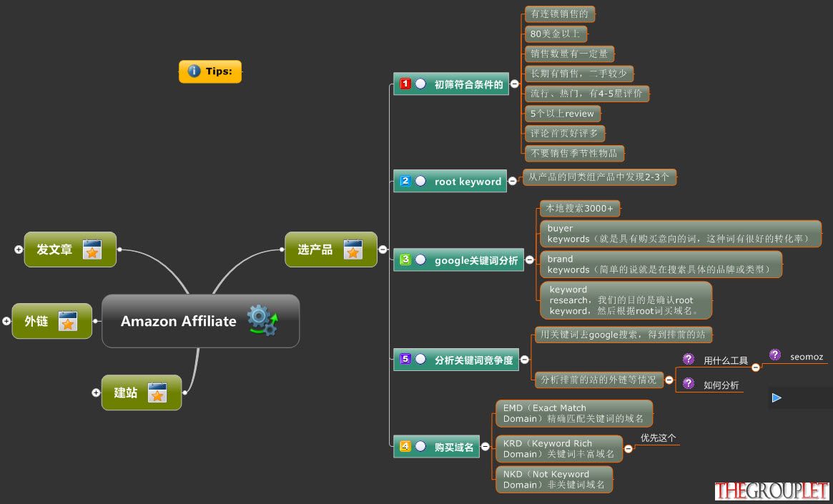Click the 评论首页好评多 subtopic

(564, 133)
